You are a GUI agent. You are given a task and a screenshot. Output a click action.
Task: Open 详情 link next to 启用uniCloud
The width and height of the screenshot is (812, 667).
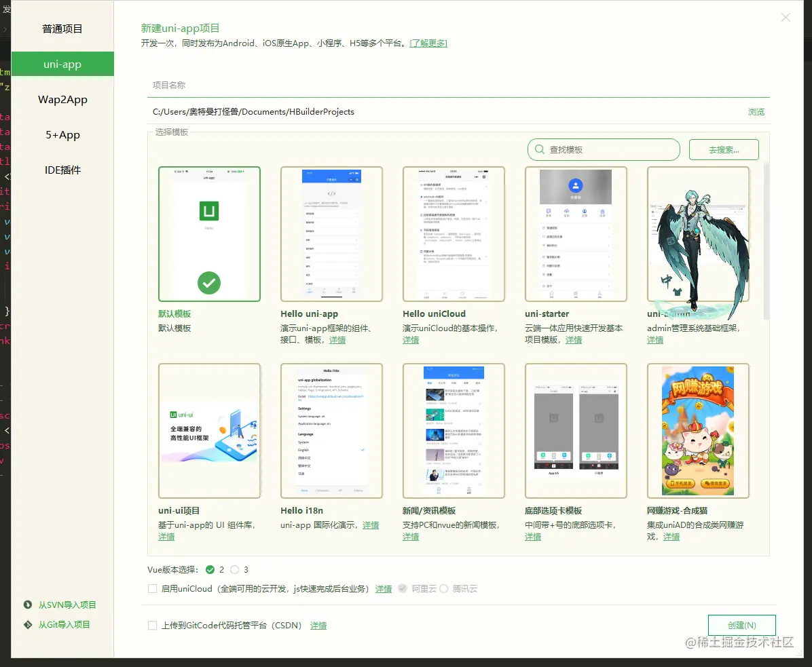coord(383,589)
